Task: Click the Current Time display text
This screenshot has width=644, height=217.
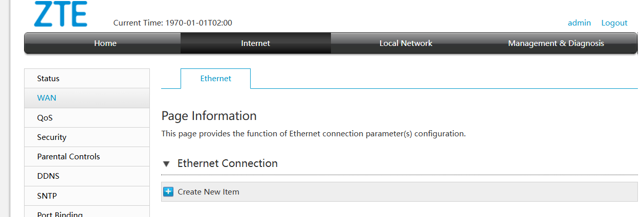Action: click(x=172, y=23)
